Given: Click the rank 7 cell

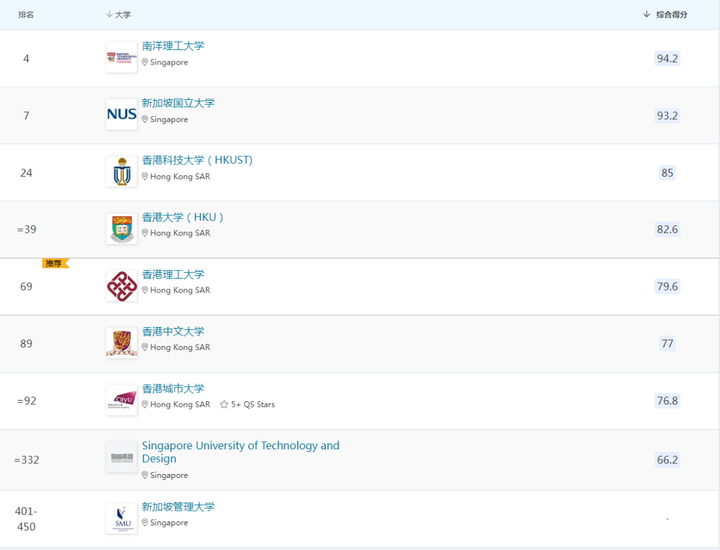Looking at the screenshot, I should click(x=26, y=115).
